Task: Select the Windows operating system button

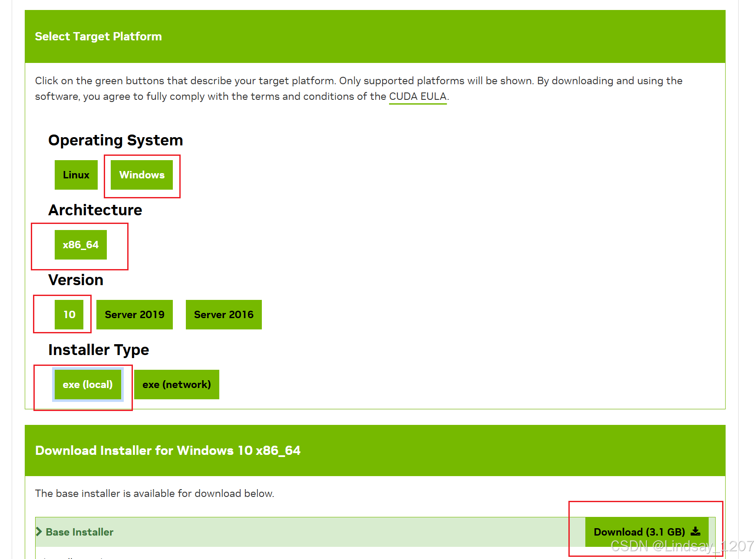Action: click(x=142, y=175)
